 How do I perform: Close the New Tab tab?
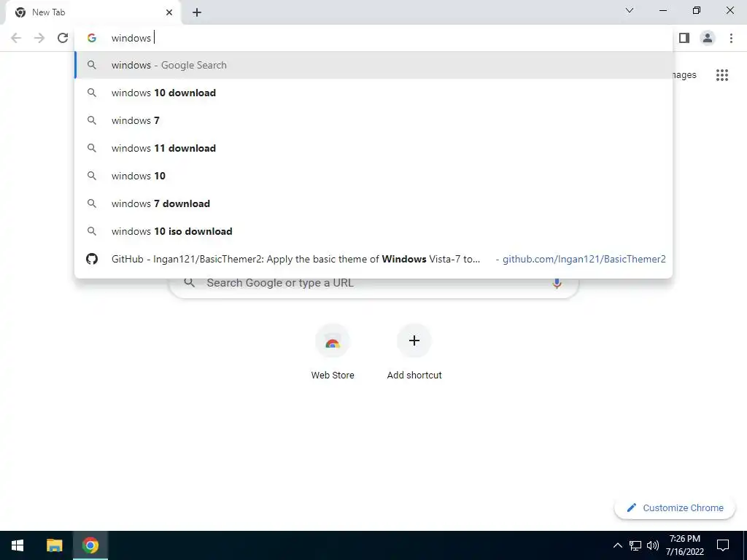coord(169,12)
